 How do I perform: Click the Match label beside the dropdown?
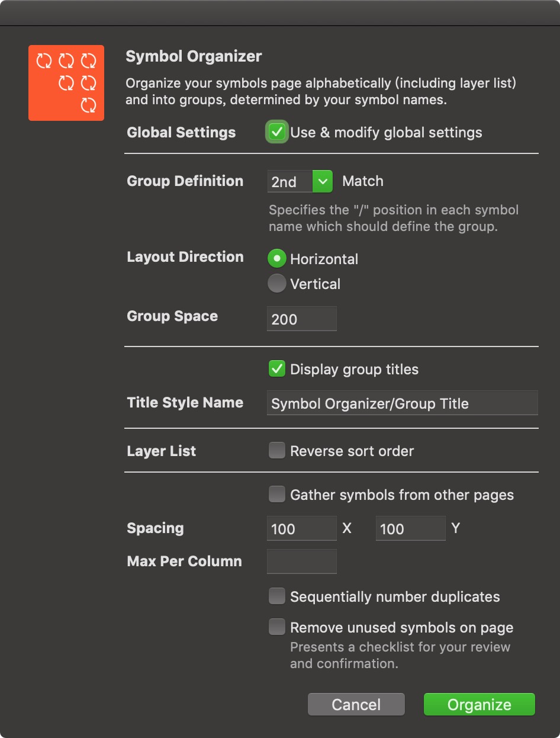(x=363, y=181)
